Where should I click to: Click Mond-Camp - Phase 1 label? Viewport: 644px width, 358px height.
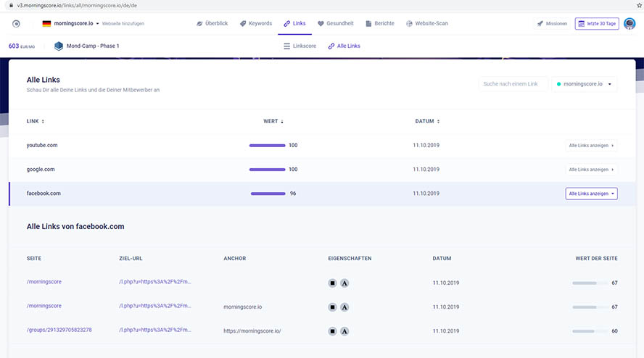93,46
